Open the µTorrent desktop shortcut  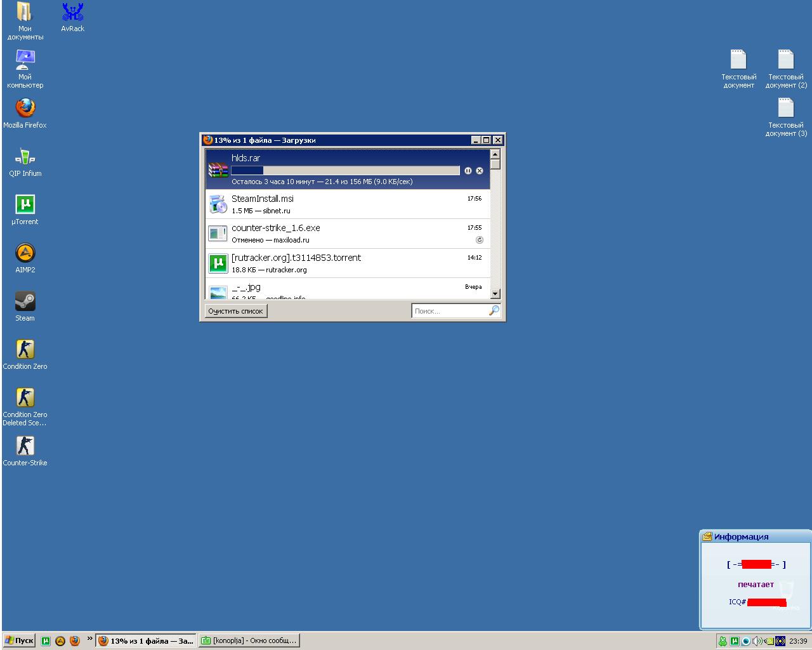click(25, 206)
